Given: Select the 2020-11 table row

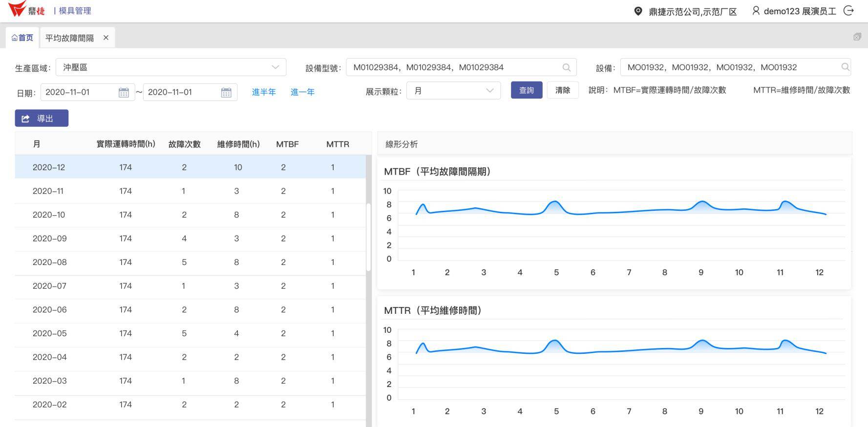Looking at the screenshot, I should (x=190, y=191).
